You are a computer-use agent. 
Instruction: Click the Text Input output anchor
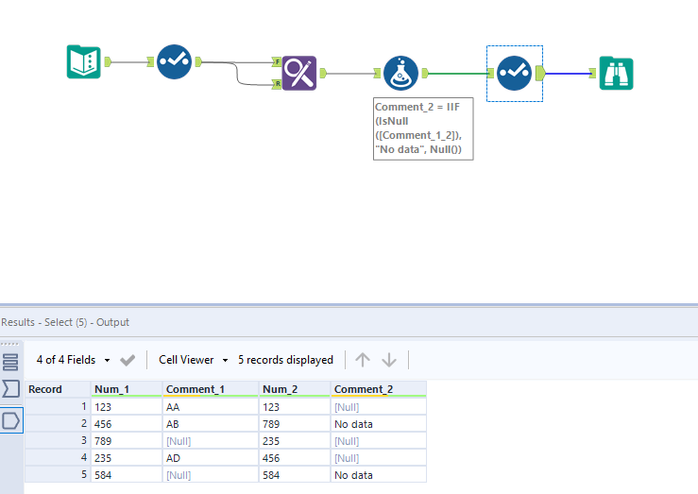(x=108, y=62)
